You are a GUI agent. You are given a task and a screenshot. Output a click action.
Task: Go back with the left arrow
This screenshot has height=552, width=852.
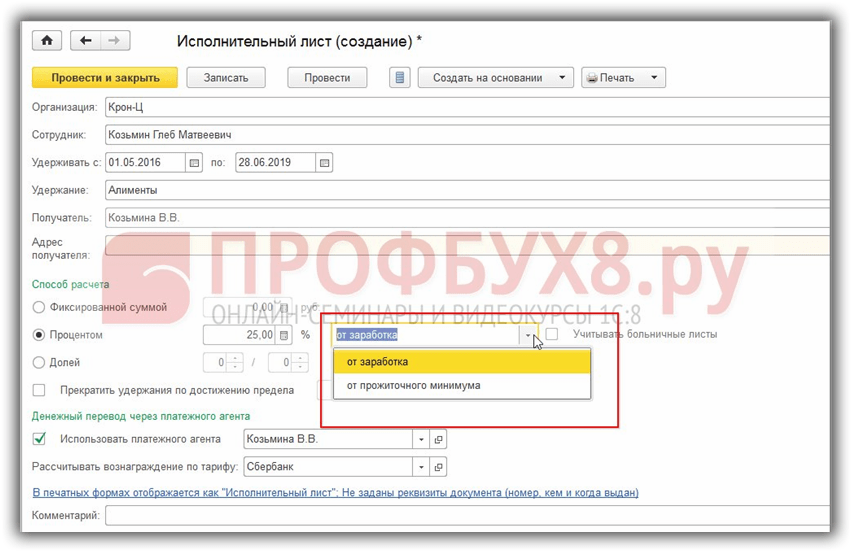85,41
